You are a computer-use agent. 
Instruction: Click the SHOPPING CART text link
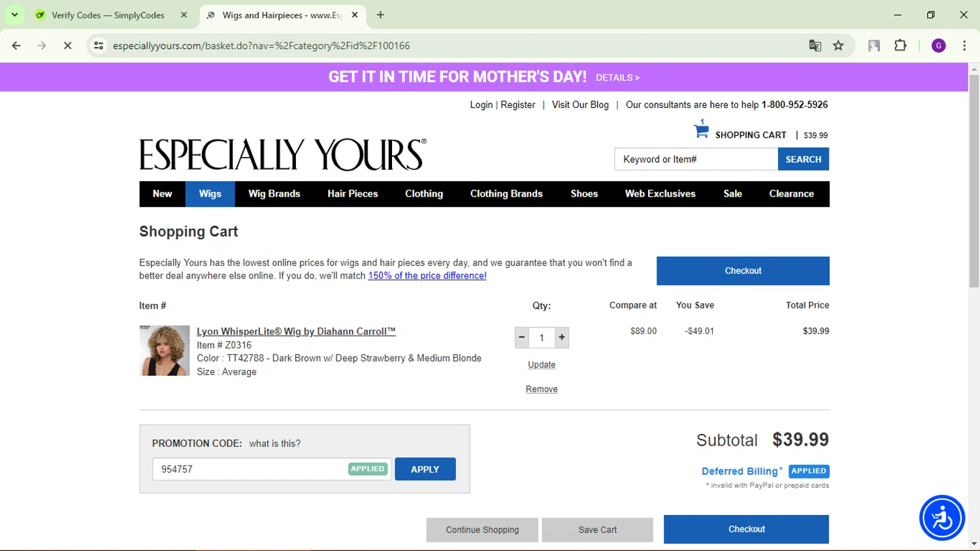coord(751,135)
